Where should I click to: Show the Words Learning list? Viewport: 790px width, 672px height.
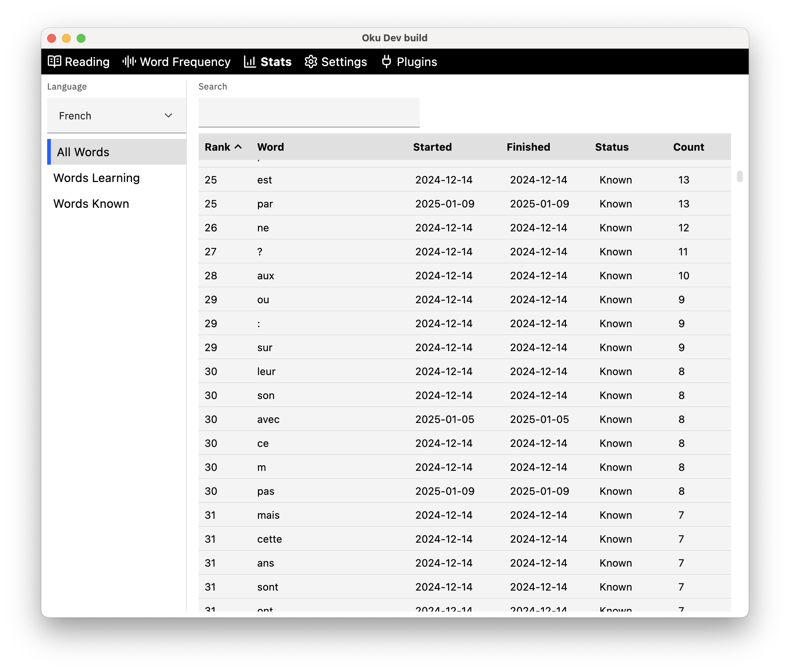tap(97, 178)
